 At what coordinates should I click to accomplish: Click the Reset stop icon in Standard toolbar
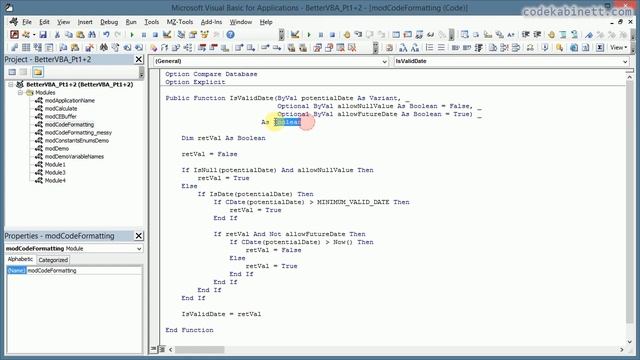[x=155, y=35]
